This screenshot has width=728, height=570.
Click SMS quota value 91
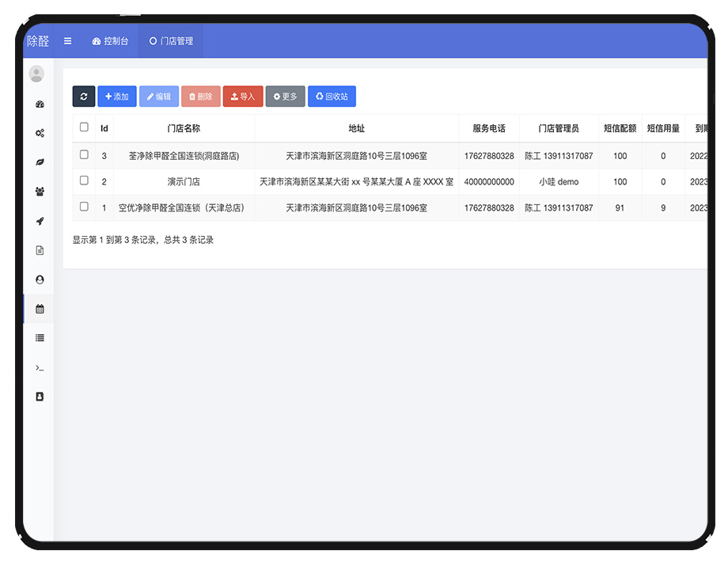coord(620,207)
